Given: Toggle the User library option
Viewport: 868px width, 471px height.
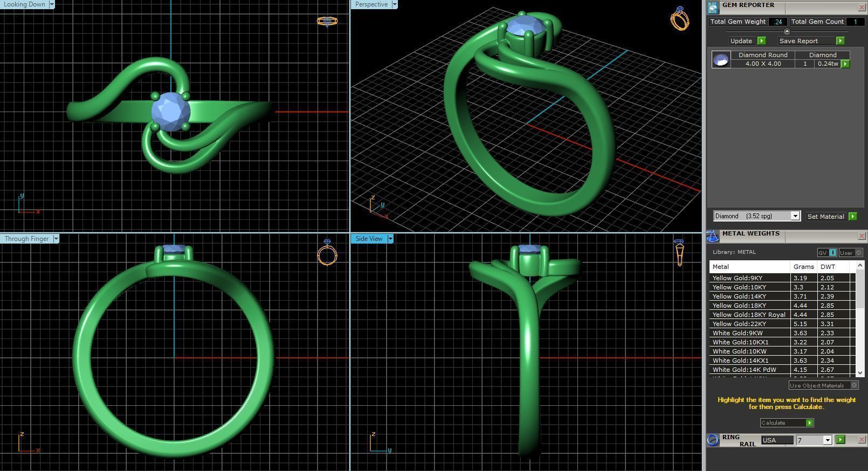Looking at the screenshot, I should [851, 253].
